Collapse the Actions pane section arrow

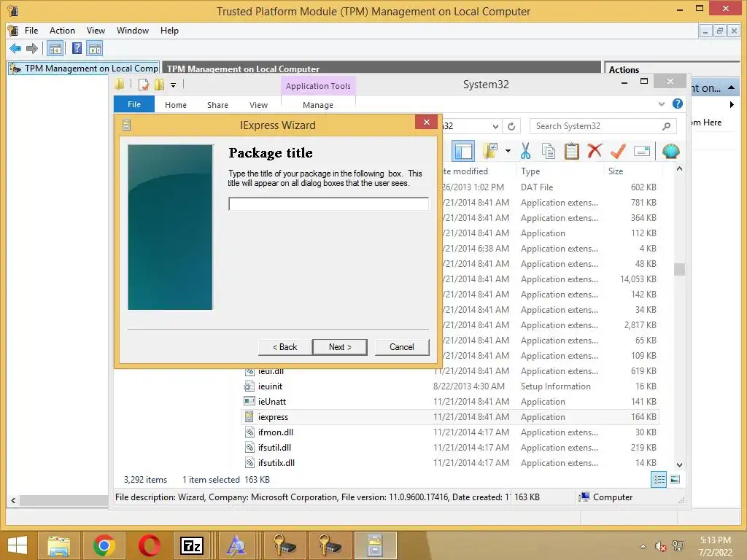click(731, 88)
